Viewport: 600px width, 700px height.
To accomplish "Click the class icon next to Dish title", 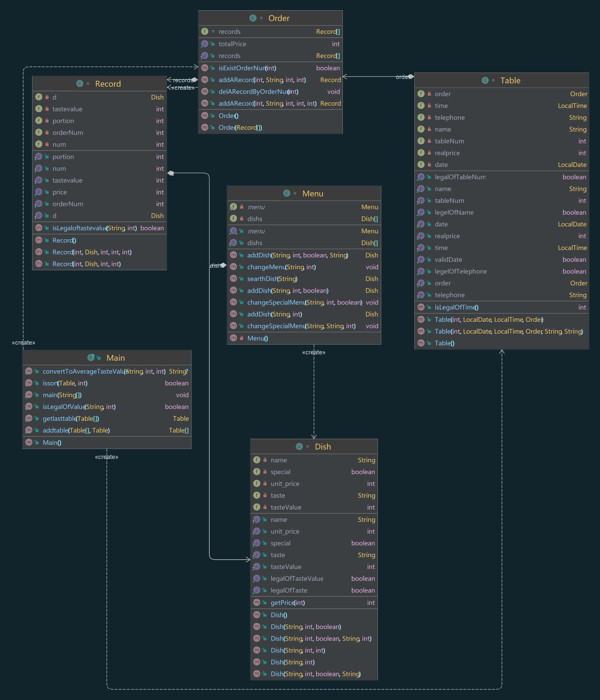I will point(299,446).
